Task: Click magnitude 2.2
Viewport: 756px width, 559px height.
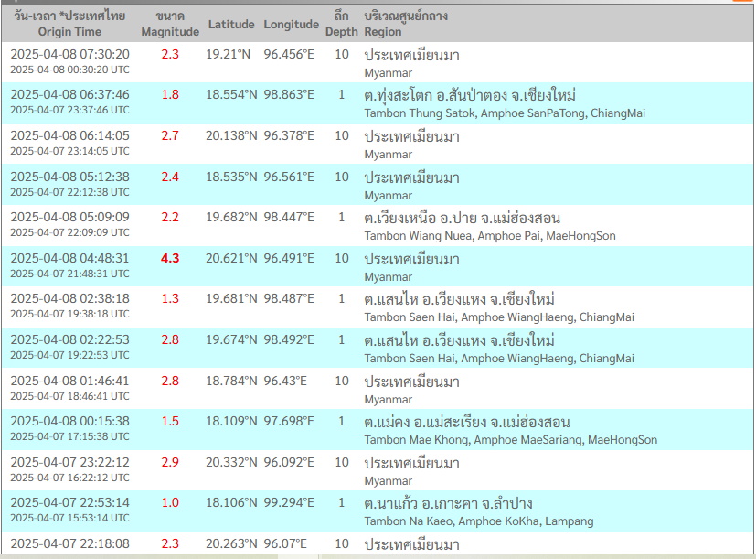Action: click(x=170, y=217)
